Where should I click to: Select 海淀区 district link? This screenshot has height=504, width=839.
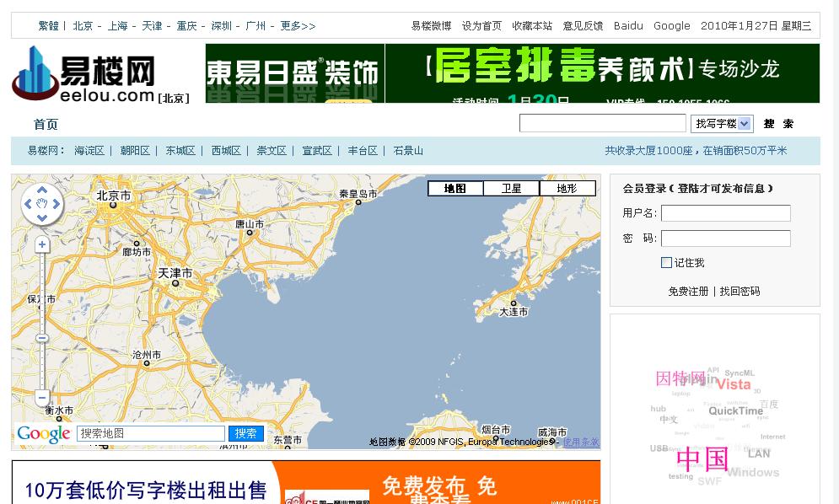[x=89, y=151]
